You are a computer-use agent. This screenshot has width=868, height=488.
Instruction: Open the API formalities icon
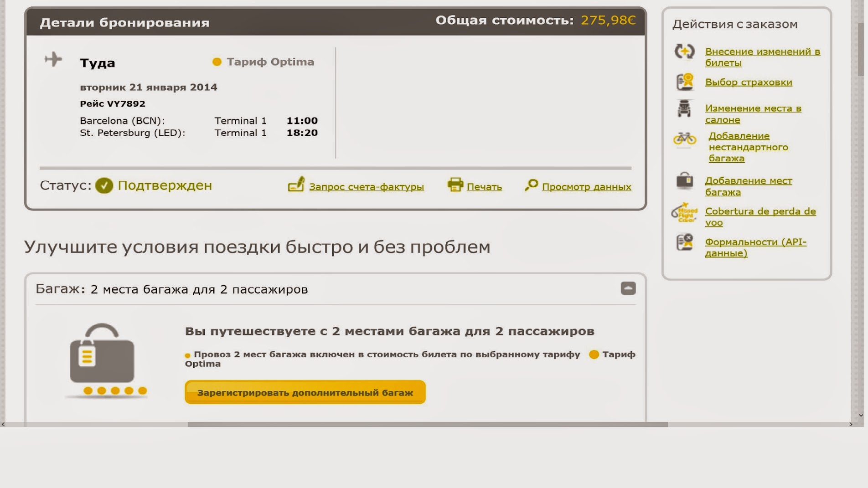tap(684, 242)
